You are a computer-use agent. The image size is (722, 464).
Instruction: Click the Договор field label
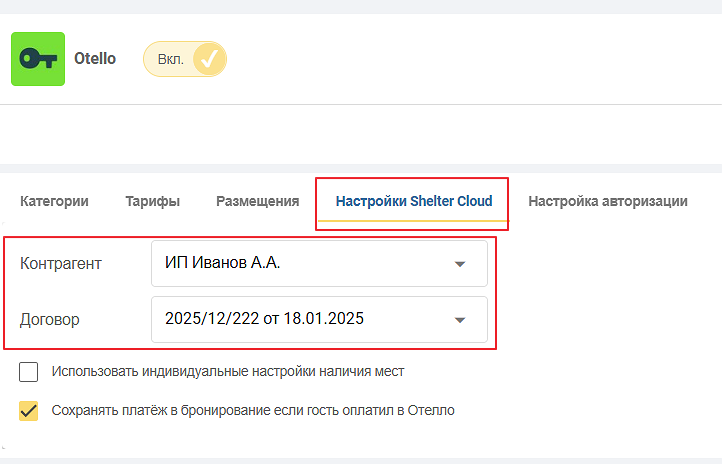50,320
